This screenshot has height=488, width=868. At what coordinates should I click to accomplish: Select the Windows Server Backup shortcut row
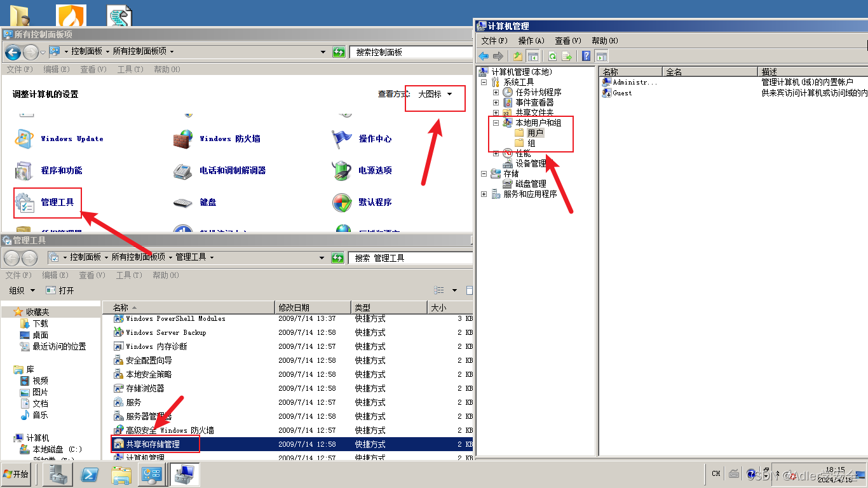click(x=292, y=332)
